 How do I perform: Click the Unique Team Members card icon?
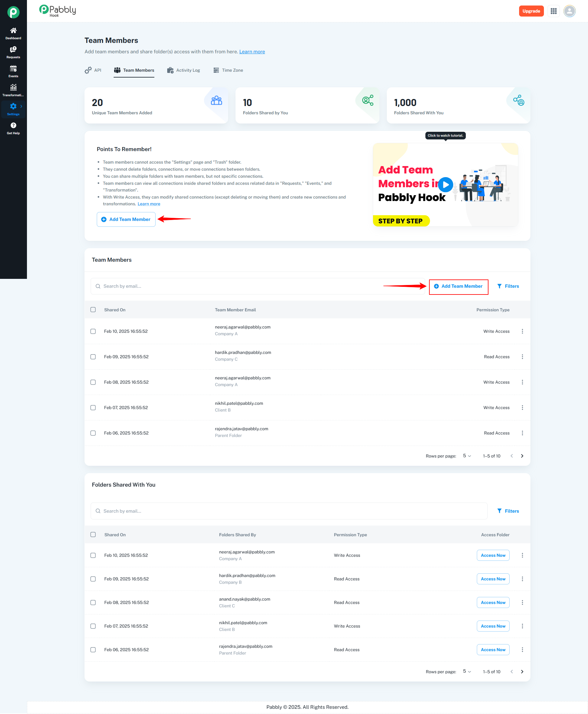pyautogui.click(x=217, y=101)
